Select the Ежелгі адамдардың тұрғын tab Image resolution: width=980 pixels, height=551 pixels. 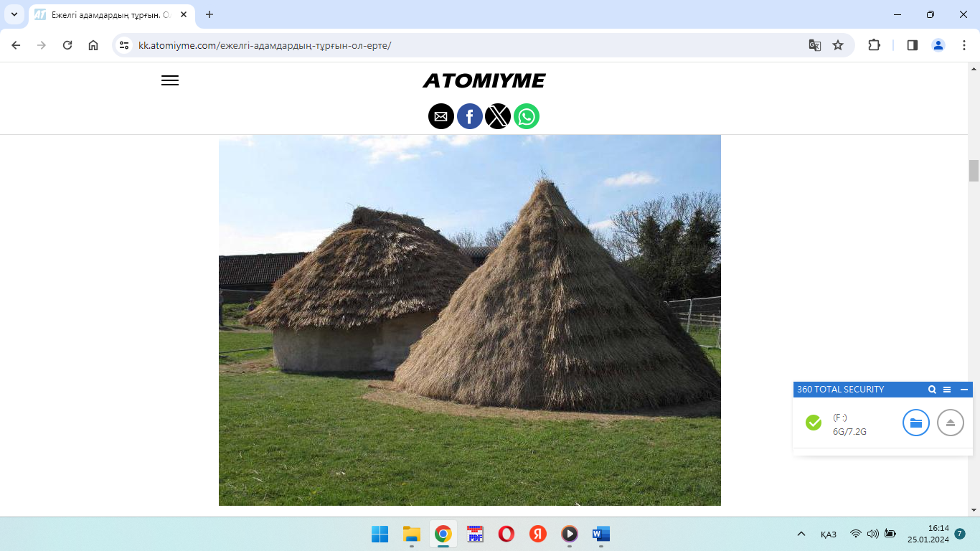tap(111, 15)
